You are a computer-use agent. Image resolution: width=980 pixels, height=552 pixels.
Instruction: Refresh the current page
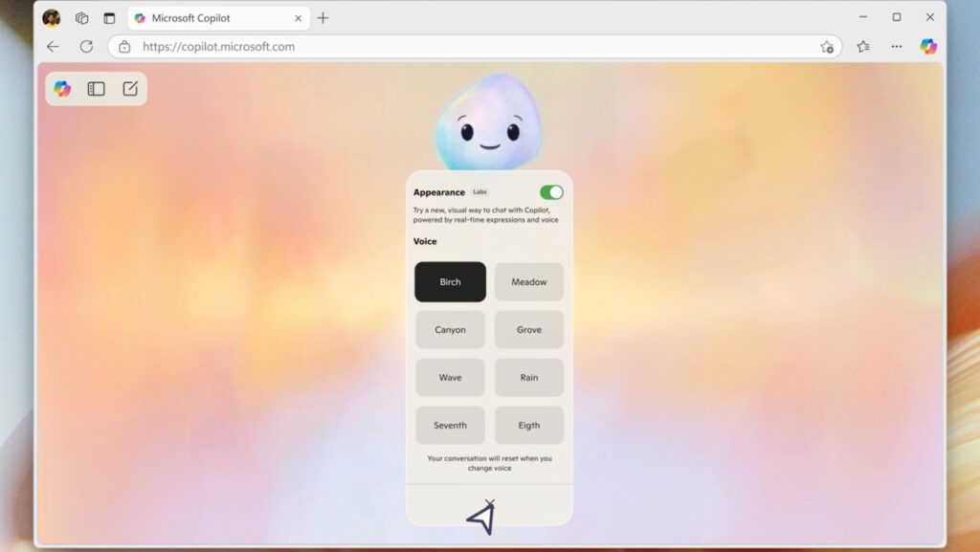pos(86,46)
